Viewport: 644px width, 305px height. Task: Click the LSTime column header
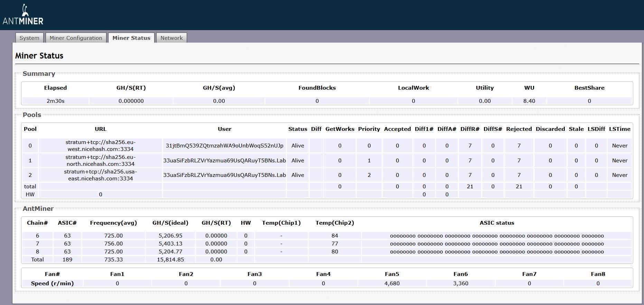(619, 129)
